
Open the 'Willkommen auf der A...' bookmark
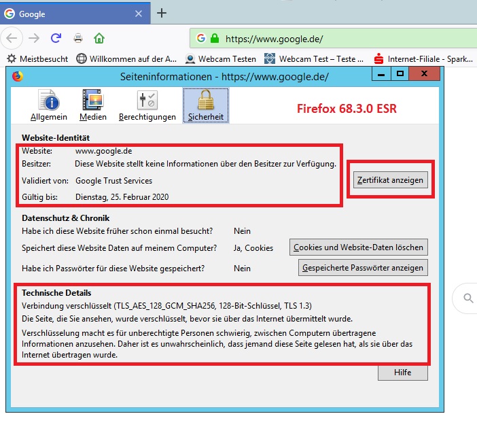click(126, 58)
